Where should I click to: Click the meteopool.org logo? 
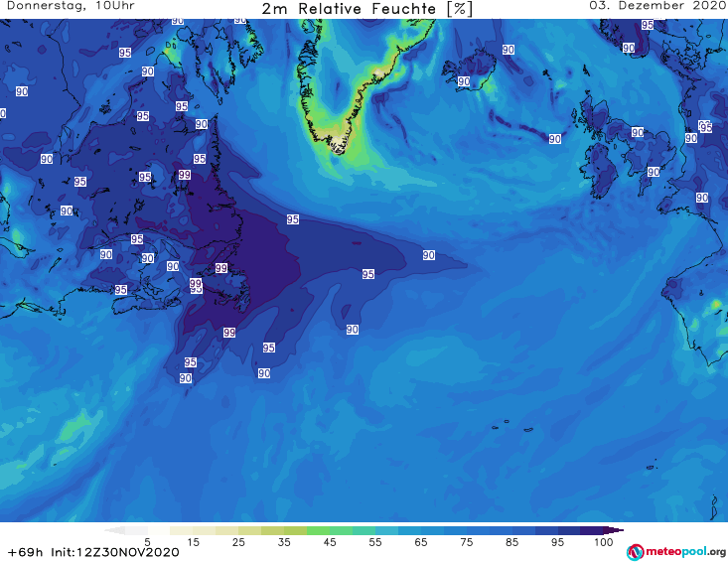(676, 552)
